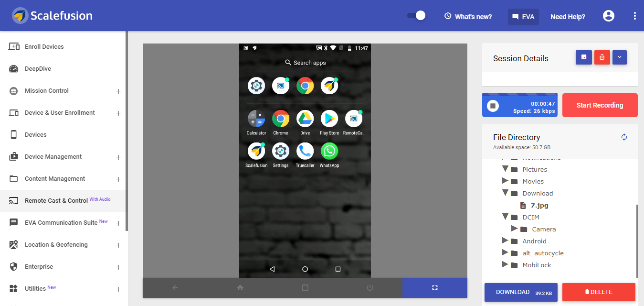
Task: Click the Scalefusion logo
Action: (x=52, y=16)
